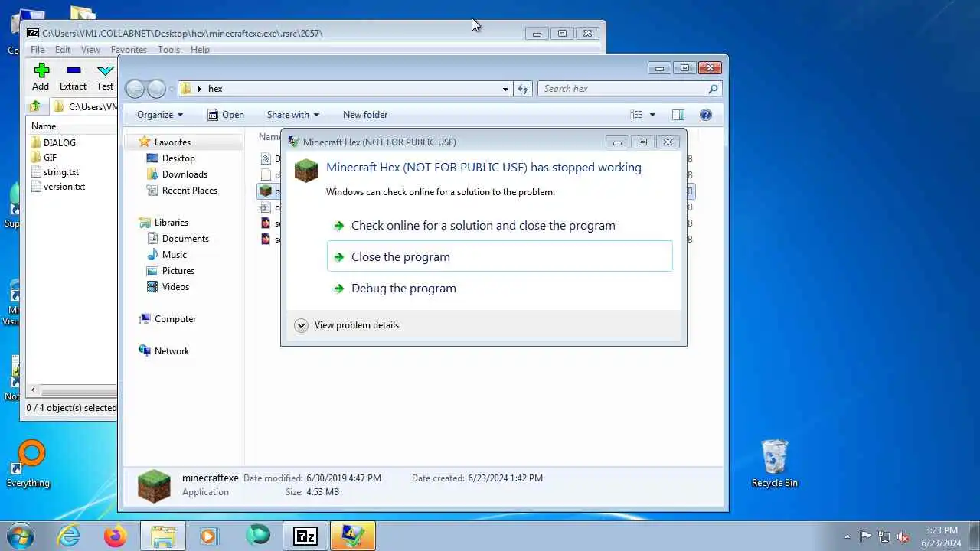Open Action Center flag icon
Screen dimensions: 980x551
tap(865, 536)
